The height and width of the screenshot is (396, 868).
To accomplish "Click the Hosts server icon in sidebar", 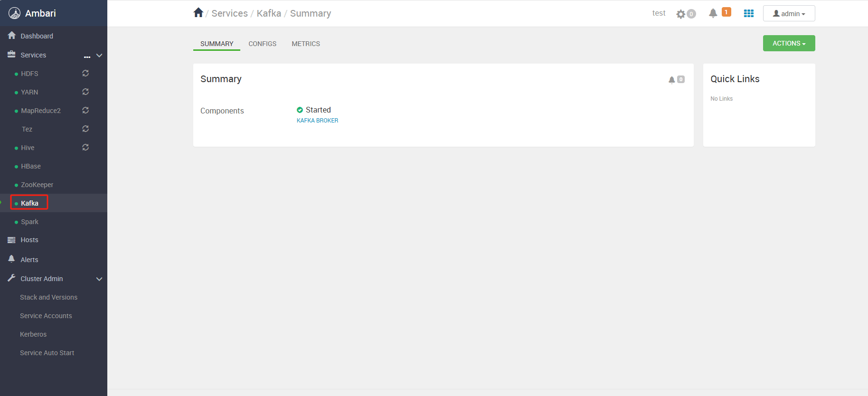I will point(11,240).
